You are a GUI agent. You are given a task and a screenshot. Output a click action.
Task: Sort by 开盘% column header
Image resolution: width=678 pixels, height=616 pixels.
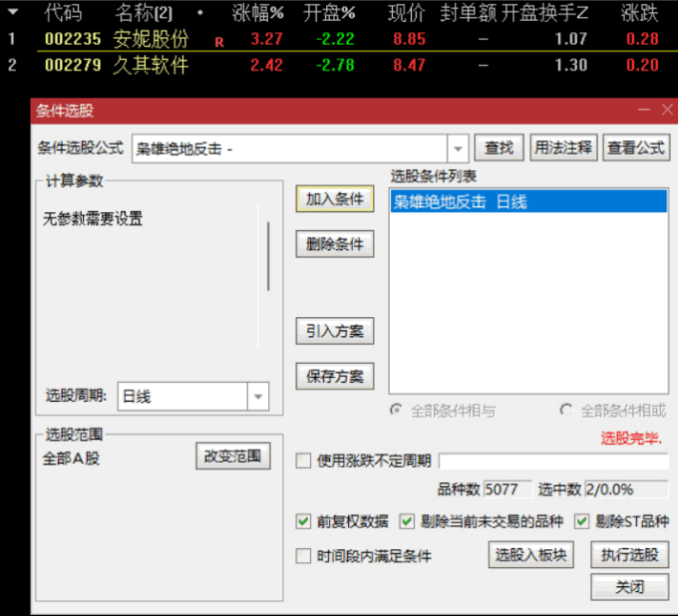[x=329, y=13]
